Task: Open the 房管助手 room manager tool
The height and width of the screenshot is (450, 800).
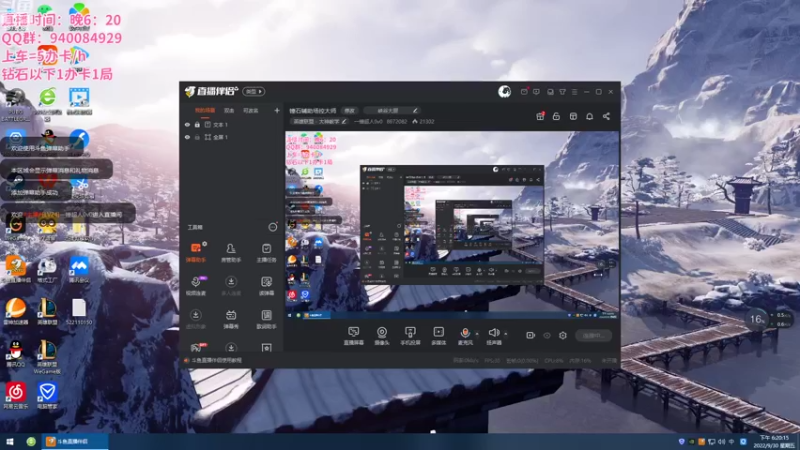Action: (x=231, y=253)
